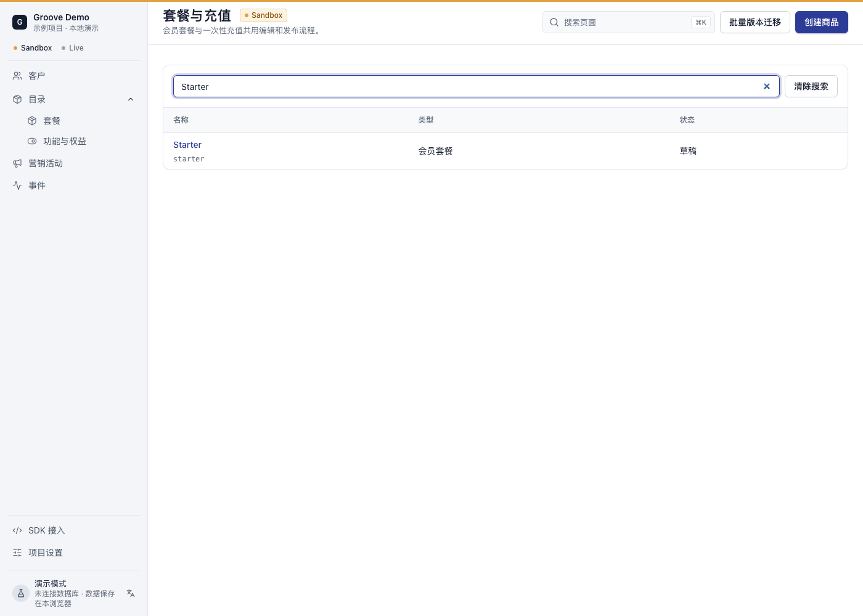
Task: Click the 套餐 package icon
Action: click(32, 121)
